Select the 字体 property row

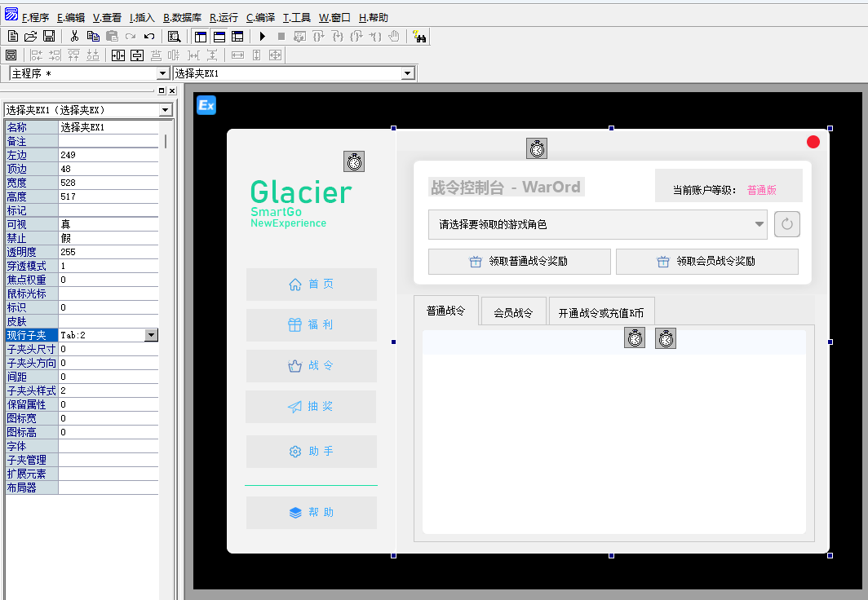tap(82, 446)
